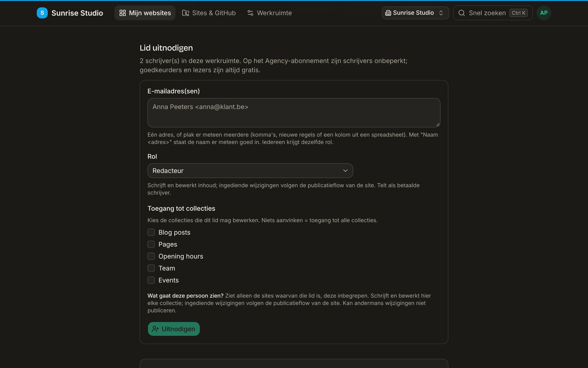588x368 pixels.
Task: Click the Sunrise Studio brand name
Action: [x=77, y=13]
